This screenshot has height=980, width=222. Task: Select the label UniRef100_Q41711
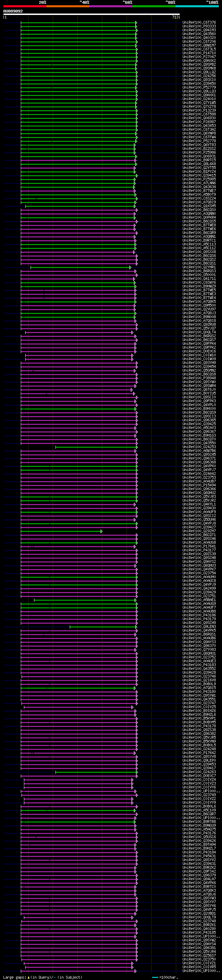[199, 279]
